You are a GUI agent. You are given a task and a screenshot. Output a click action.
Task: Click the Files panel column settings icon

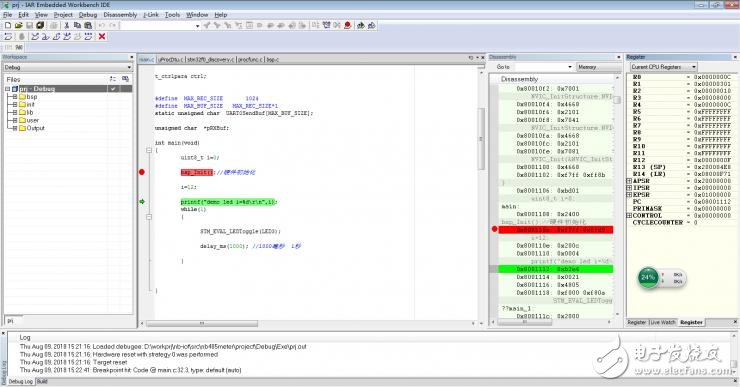pyautogui.click(x=112, y=79)
